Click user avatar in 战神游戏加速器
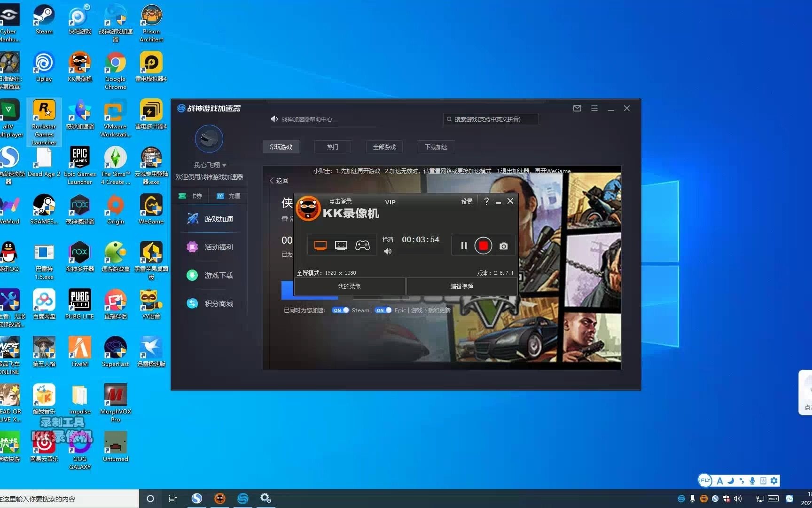812x508 pixels. tap(209, 139)
